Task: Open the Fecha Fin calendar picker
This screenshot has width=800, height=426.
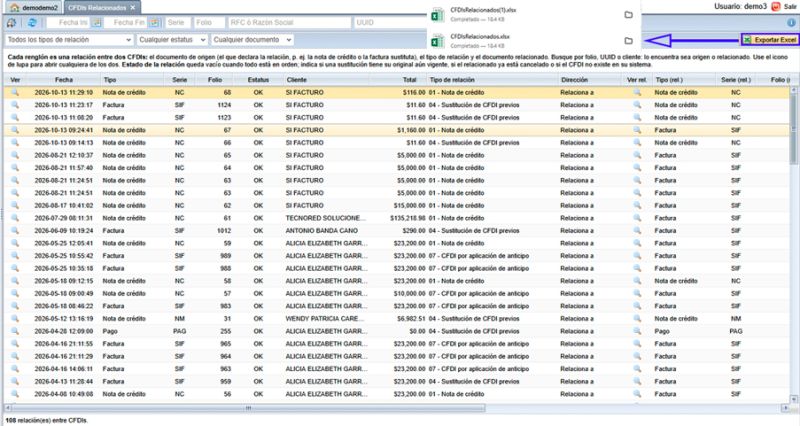Action: point(155,22)
